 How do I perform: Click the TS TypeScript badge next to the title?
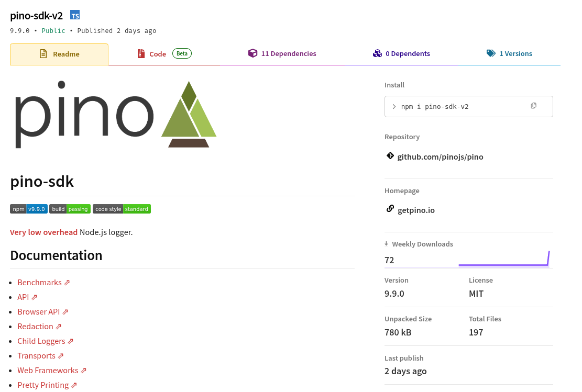pos(75,15)
